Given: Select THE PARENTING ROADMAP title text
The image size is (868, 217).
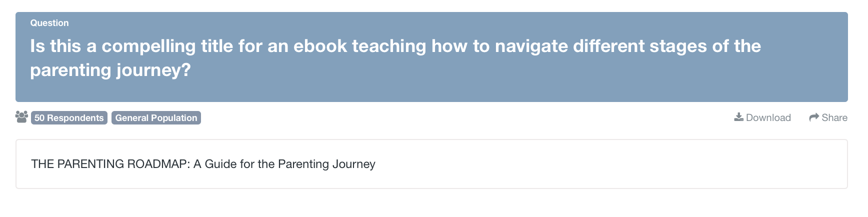Looking at the screenshot, I should (110, 164).
